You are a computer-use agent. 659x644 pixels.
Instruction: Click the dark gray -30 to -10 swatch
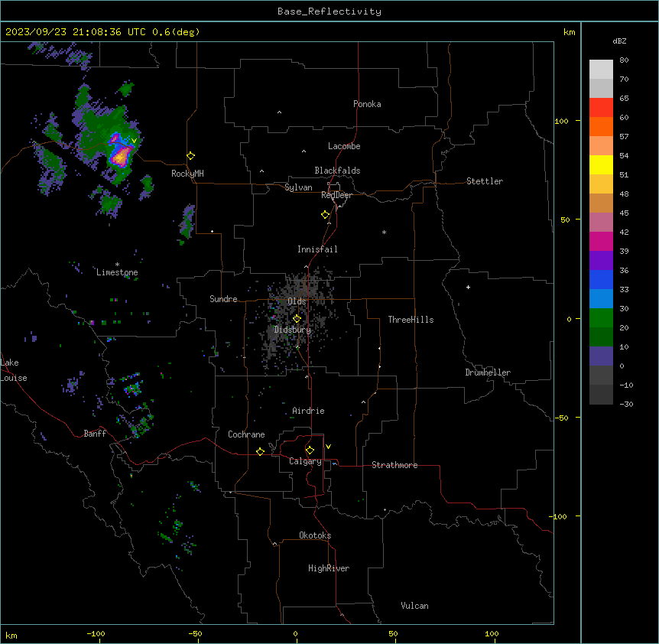(601, 395)
